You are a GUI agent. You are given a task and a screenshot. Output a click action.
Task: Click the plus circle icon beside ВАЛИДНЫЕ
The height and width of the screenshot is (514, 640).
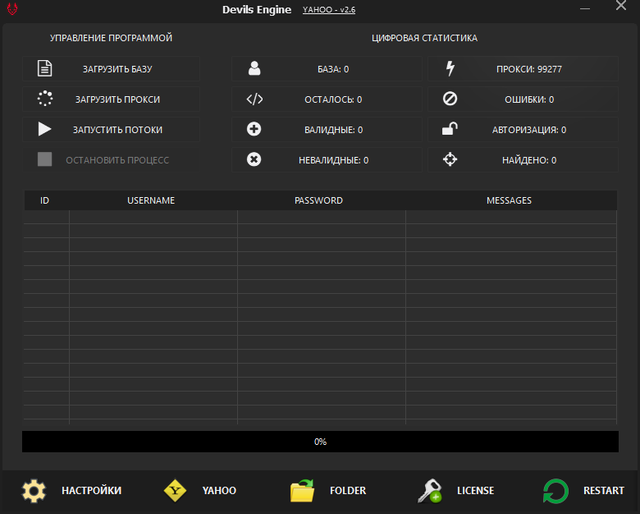pos(254,129)
